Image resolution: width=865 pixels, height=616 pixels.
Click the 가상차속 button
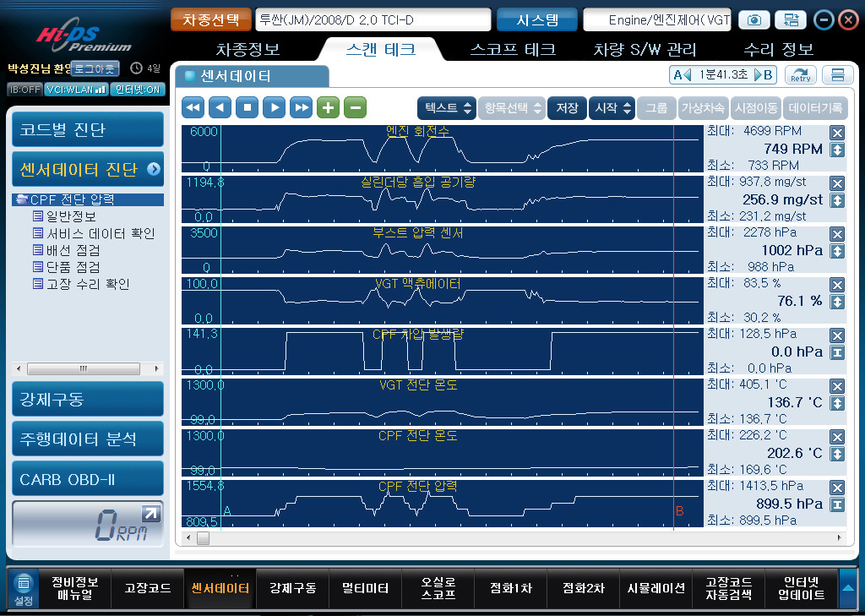703,108
